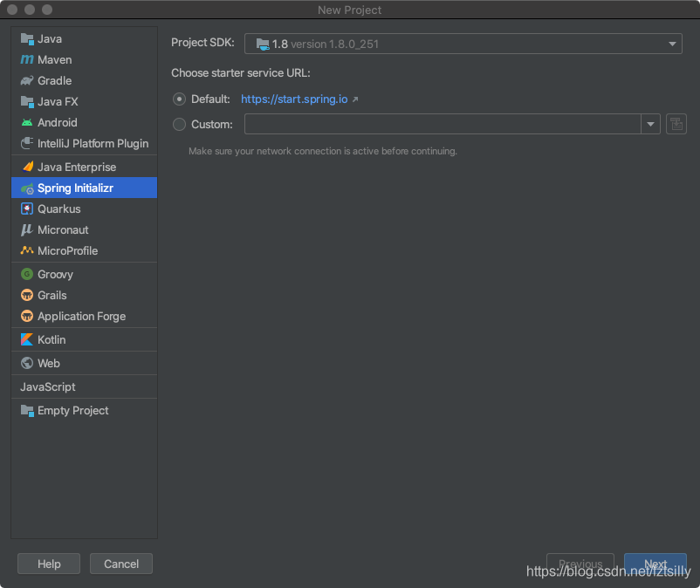Focus the Custom URL input field
This screenshot has height=588, width=700.
pyautogui.click(x=443, y=124)
